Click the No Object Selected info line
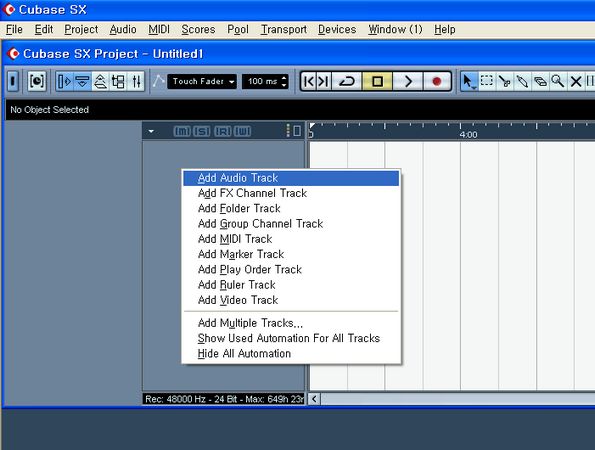Screen dimensions: 595x450 [x=50, y=110]
